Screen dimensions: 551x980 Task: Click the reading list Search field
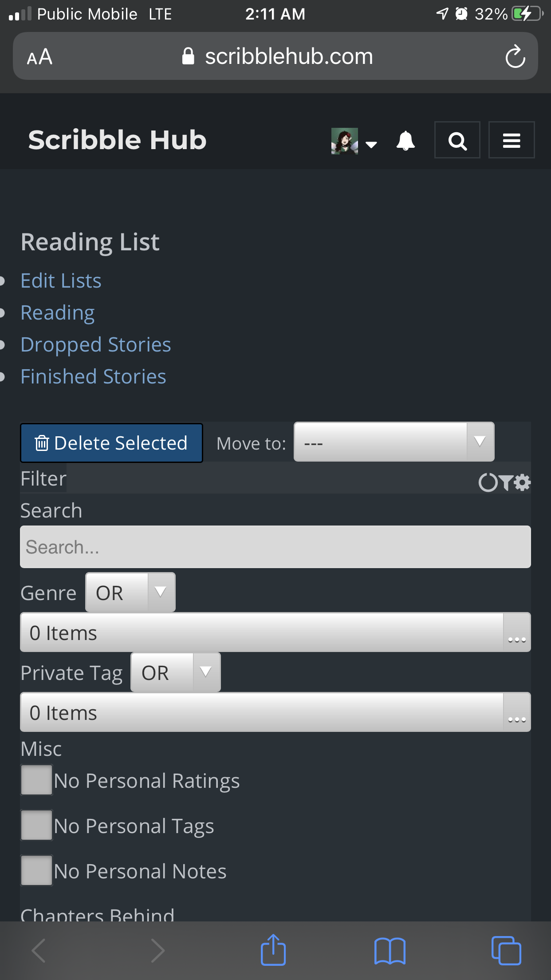tap(275, 547)
